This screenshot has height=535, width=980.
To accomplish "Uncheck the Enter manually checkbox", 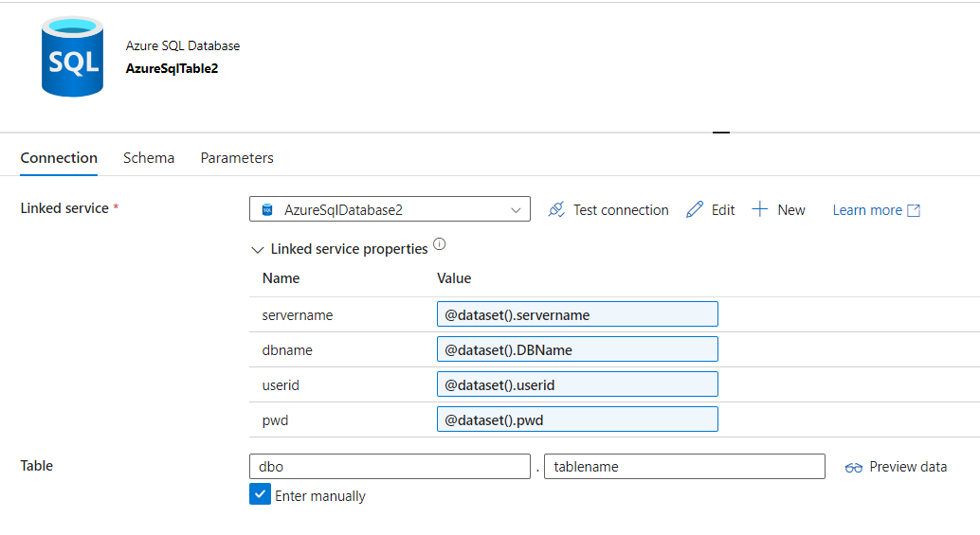I will (x=260, y=494).
